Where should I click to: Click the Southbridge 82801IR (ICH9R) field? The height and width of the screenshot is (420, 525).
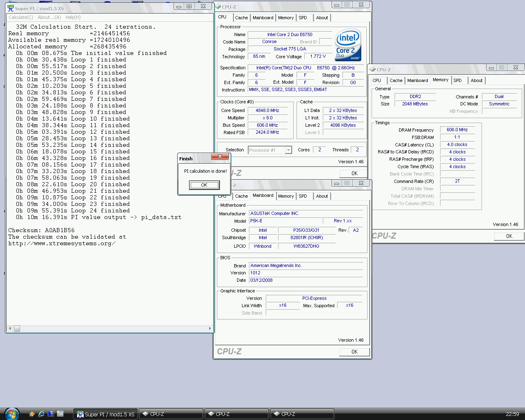tap(306, 237)
